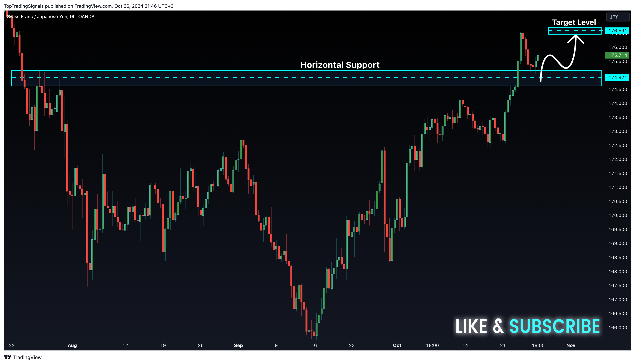The height and width of the screenshot is (364, 635).
Task: Click the '22' date label on time axis
Action: [12, 345]
